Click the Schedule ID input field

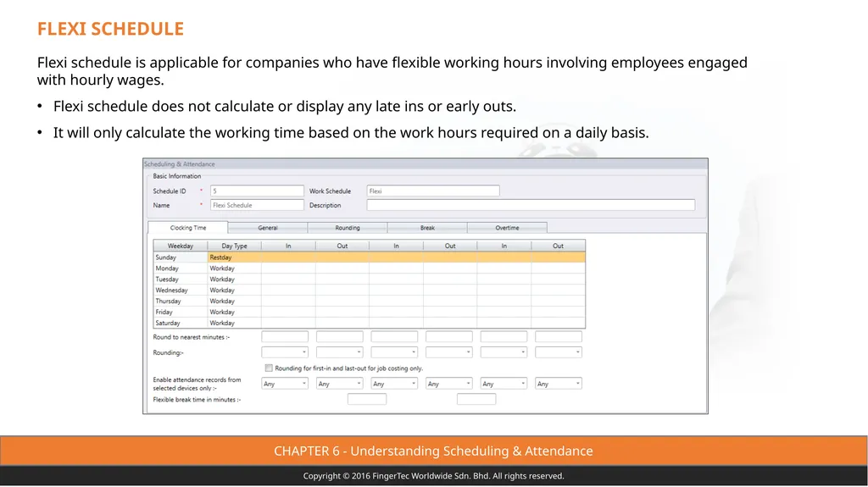(x=257, y=191)
